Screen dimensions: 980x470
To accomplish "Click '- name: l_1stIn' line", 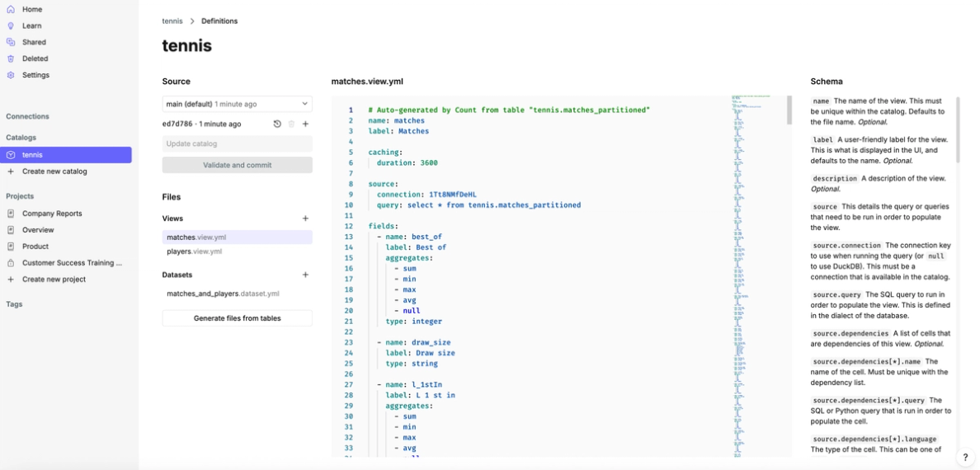I will point(409,385).
